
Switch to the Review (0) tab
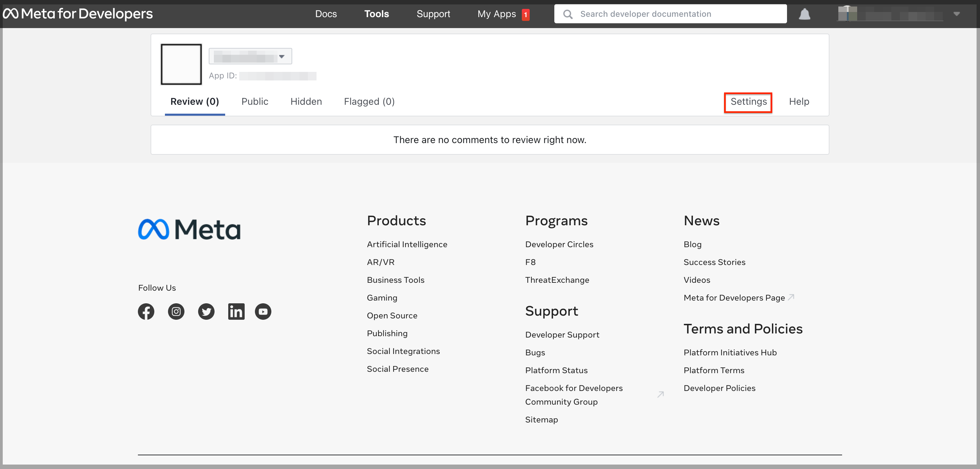pyautogui.click(x=195, y=102)
